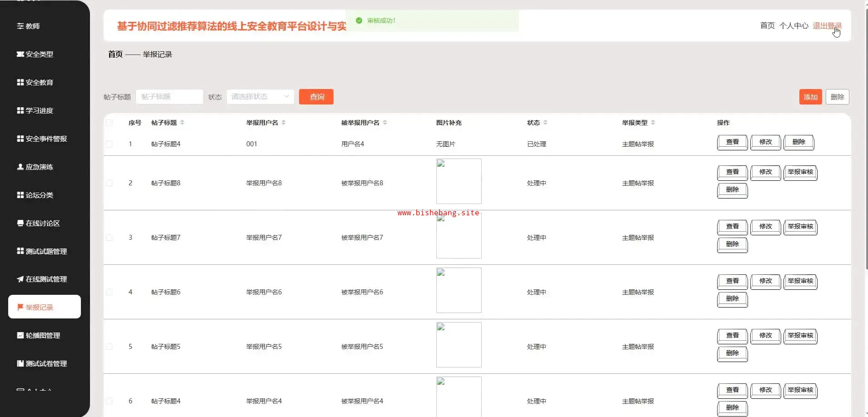The image size is (868, 417).
Task: Click the image thumbnail in row 帖子标题6
Action: point(459,290)
